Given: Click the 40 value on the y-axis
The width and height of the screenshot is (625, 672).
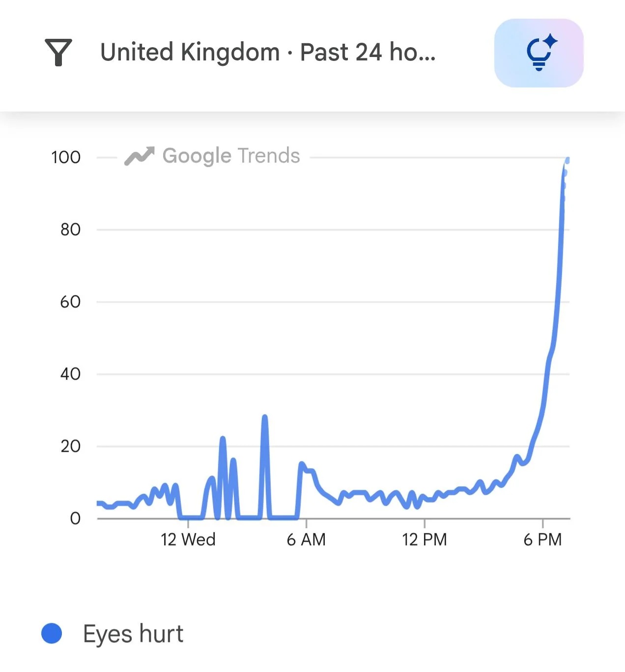Looking at the screenshot, I should 70,374.
